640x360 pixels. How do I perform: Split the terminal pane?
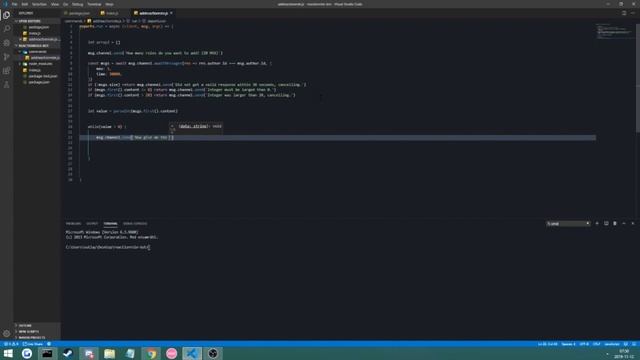click(606, 223)
